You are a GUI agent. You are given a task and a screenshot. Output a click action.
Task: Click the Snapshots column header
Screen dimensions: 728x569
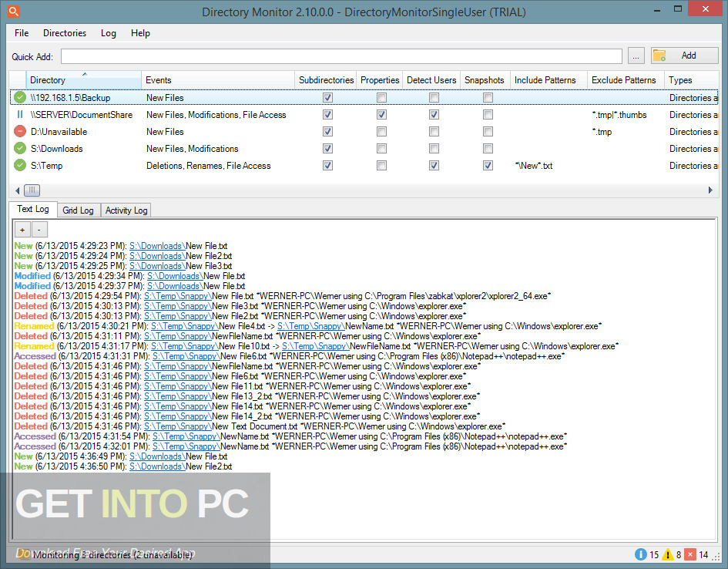pos(485,80)
